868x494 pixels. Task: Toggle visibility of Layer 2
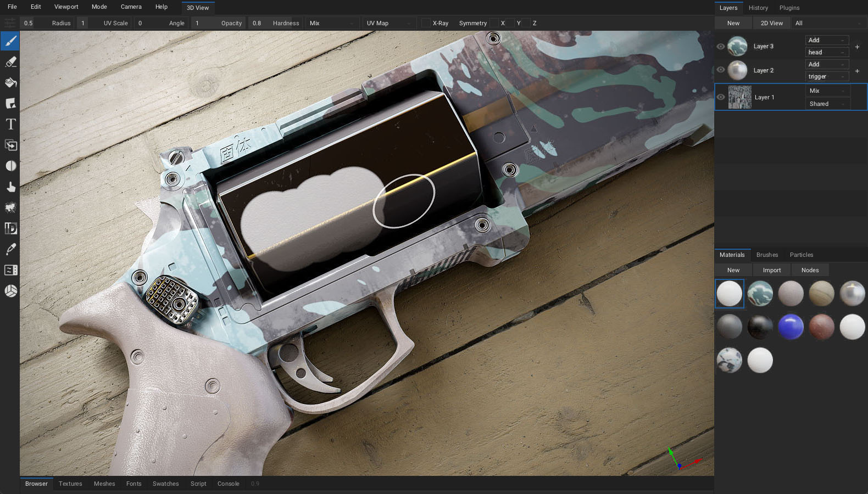pos(721,70)
